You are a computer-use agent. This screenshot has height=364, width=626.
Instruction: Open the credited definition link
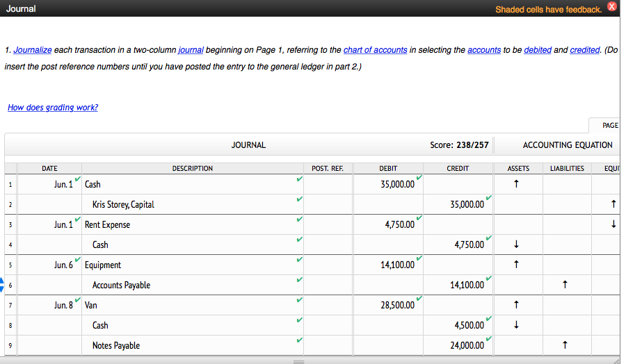[x=584, y=50]
